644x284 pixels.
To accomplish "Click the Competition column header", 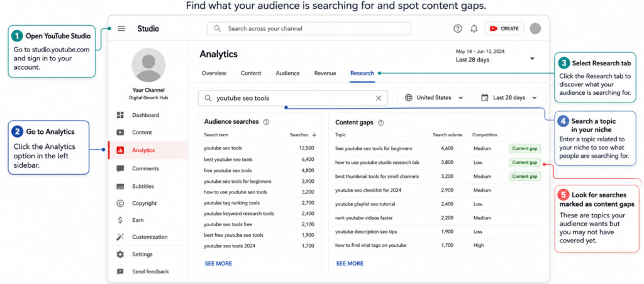I will [x=484, y=134].
